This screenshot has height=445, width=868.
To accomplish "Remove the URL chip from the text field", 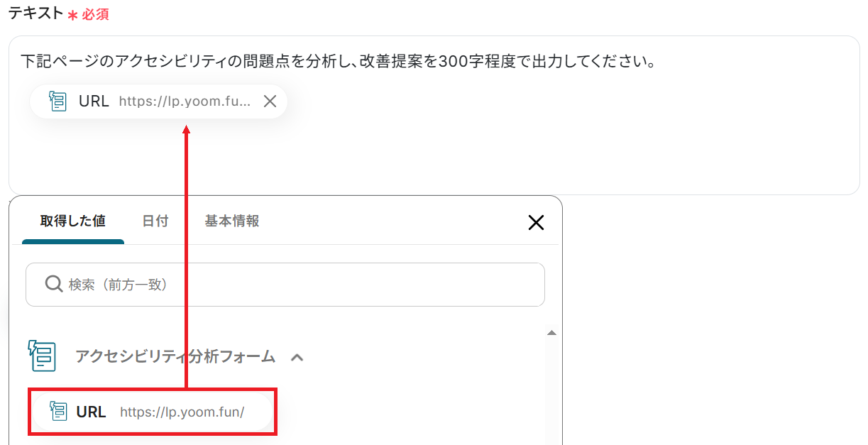I will [x=270, y=101].
